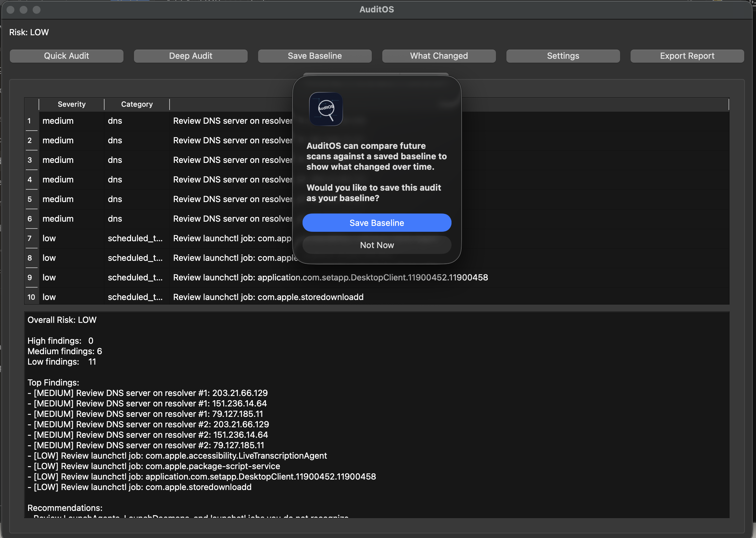Click summary line resolver #1: 79.127.185.11

pyautogui.click(x=145, y=414)
